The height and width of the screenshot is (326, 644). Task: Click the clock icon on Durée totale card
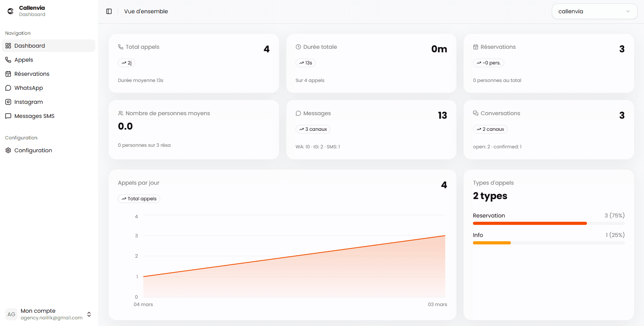point(298,47)
